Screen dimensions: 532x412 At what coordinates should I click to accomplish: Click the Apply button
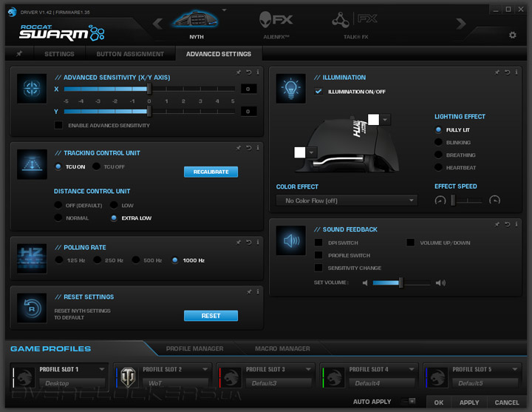tap(469, 402)
